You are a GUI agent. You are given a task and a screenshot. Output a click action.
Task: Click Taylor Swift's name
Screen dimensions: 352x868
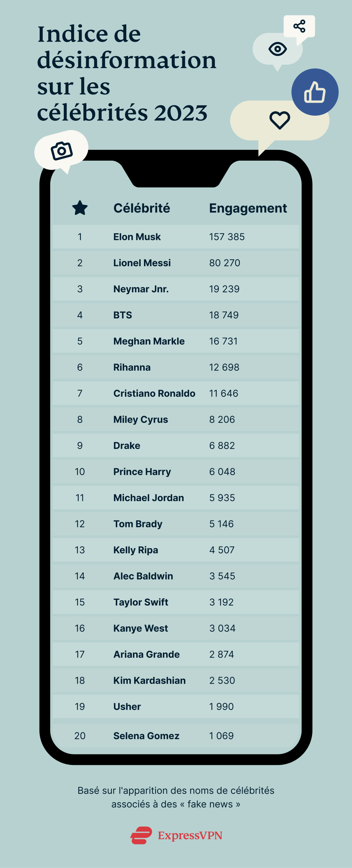click(141, 602)
